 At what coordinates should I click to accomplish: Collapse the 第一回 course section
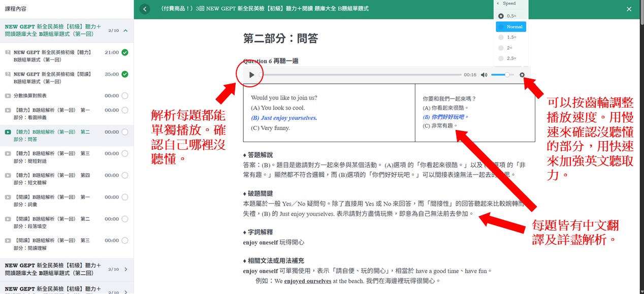[125, 30]
